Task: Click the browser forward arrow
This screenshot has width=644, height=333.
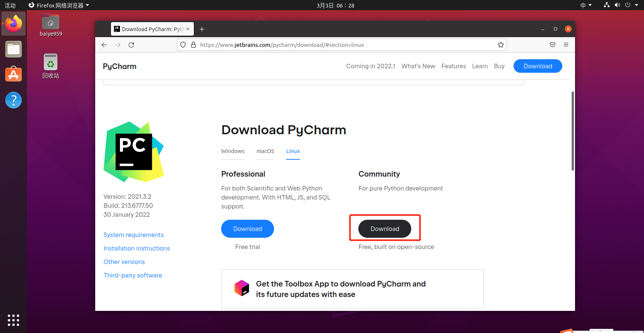Action: 118,45
